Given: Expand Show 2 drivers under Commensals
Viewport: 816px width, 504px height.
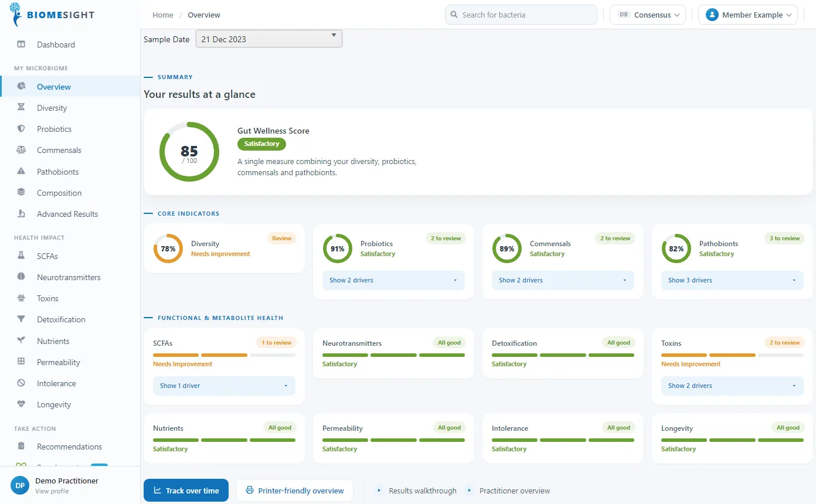Looking at the screenshot, I should [563, 280].
